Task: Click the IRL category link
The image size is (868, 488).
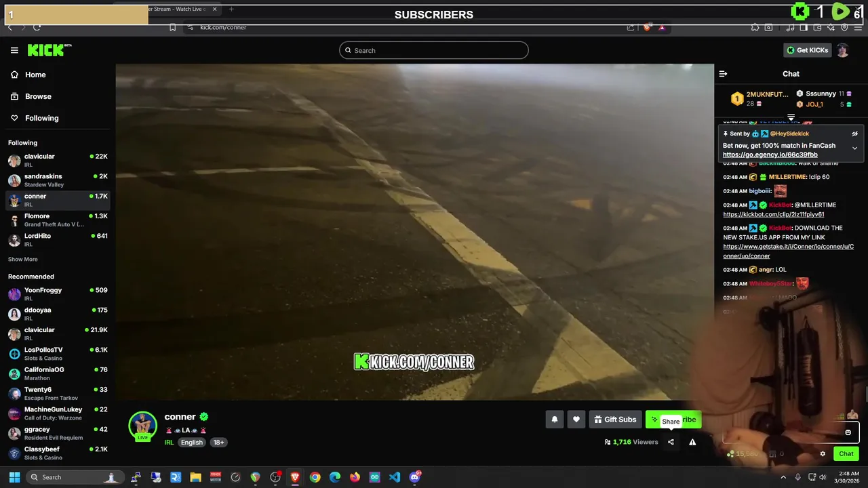Action: pyautogui.click(x=169, y=442)
